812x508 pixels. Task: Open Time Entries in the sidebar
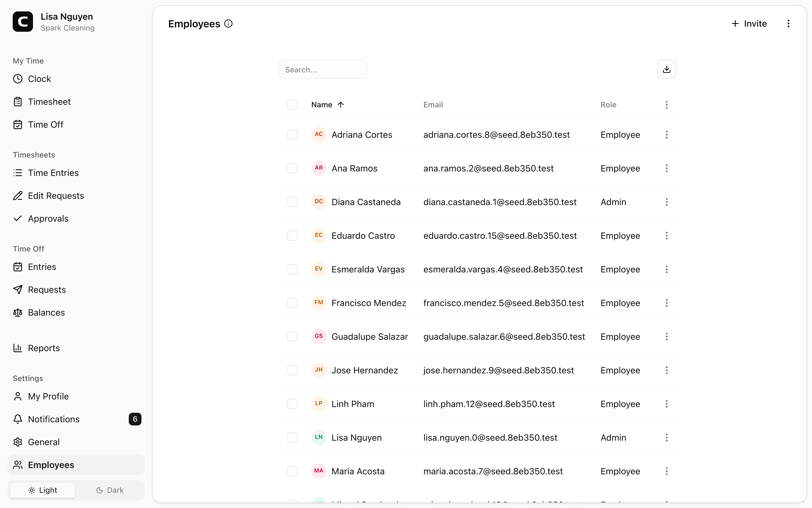pos(76,173)
